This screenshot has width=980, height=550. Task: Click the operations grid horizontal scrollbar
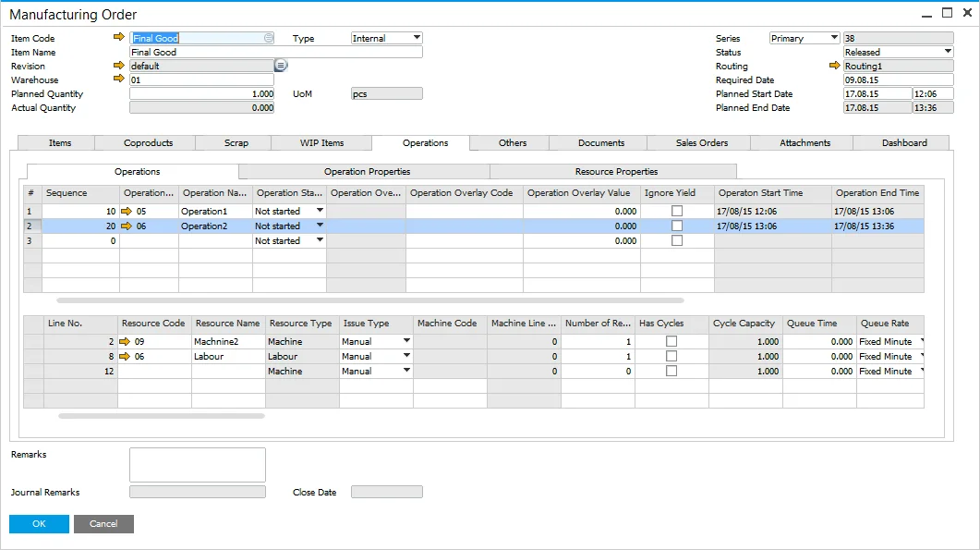click(369, 300)
